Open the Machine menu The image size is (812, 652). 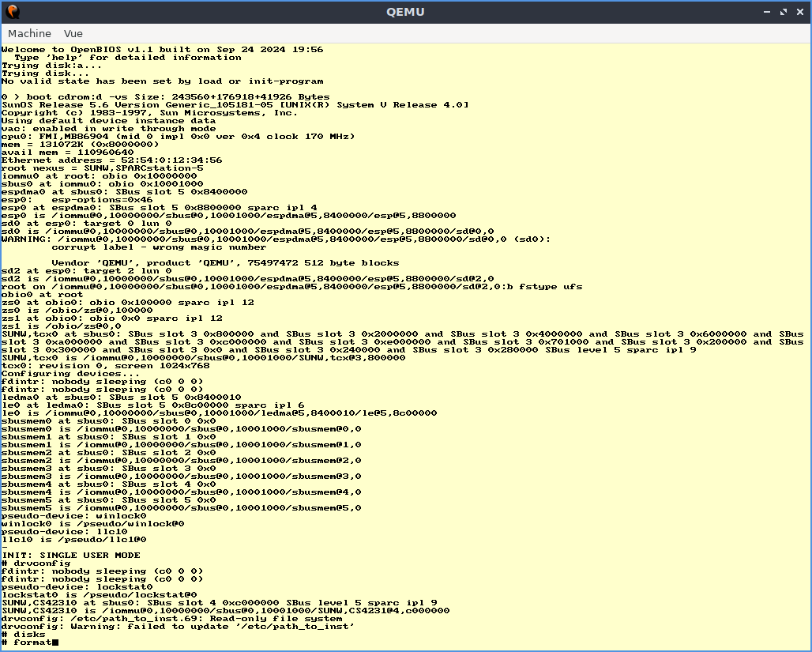(x=29, y=34)
